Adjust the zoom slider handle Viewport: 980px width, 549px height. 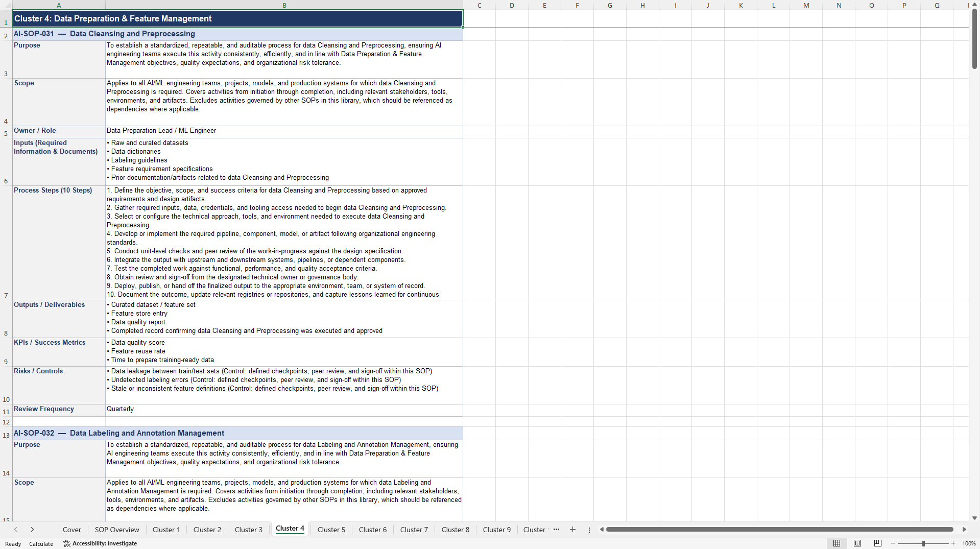923,543
